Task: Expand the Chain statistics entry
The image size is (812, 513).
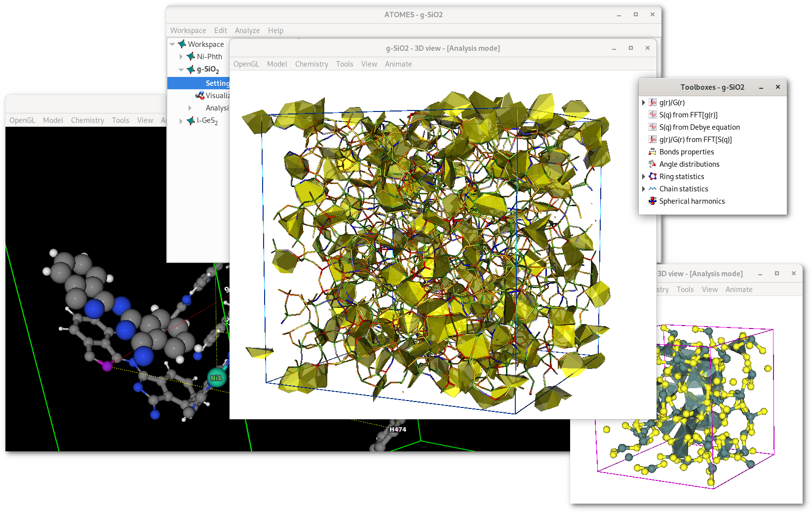Action: (644, 189)
